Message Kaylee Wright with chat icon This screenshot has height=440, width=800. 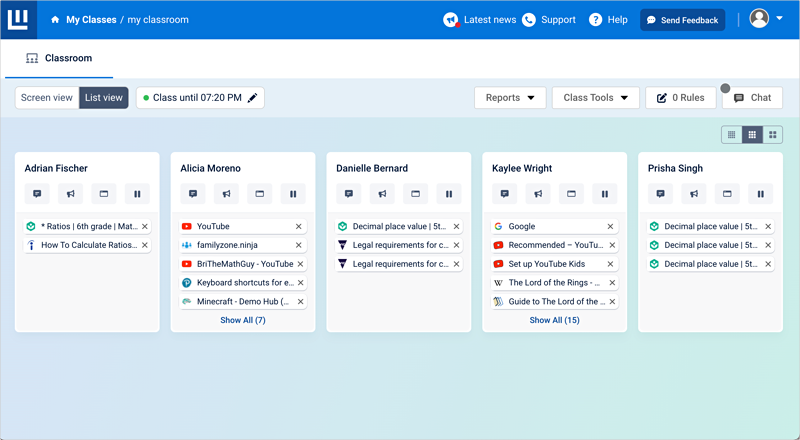[x=505, y=194]
